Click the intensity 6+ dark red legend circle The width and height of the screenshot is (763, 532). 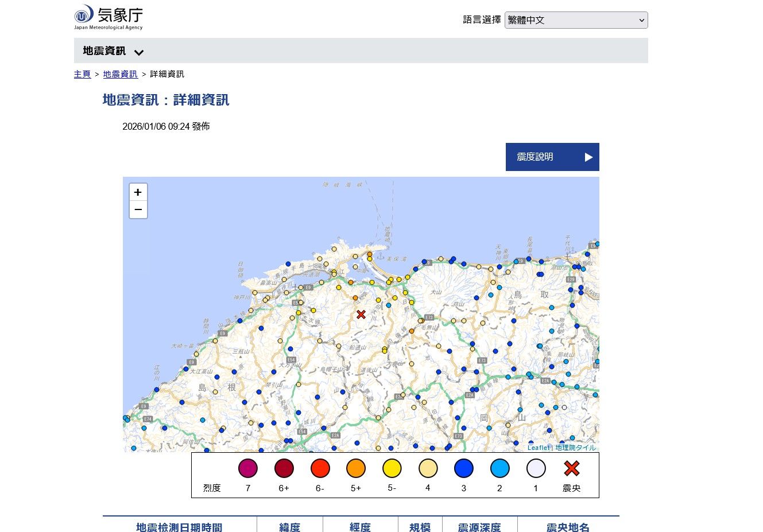[284, 469]
